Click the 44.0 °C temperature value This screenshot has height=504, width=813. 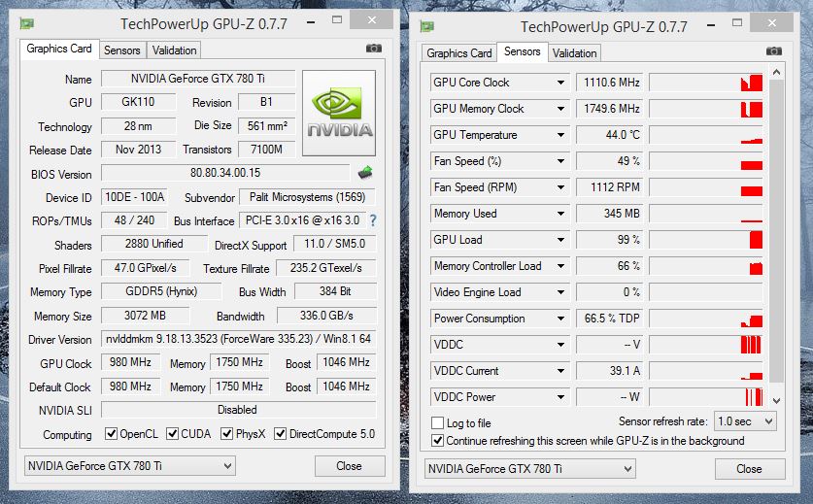[x=610, y=135]
